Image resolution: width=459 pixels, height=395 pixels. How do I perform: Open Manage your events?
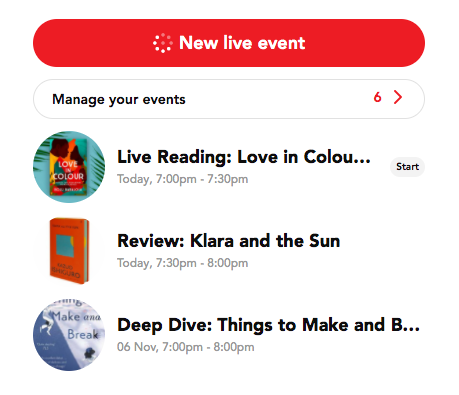pyautogui.click(x=229, y=99)
